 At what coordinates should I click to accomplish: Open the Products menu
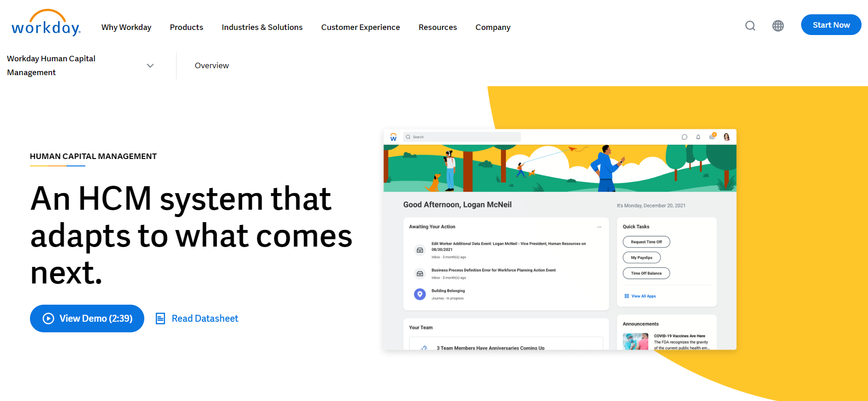pos(186,27)
